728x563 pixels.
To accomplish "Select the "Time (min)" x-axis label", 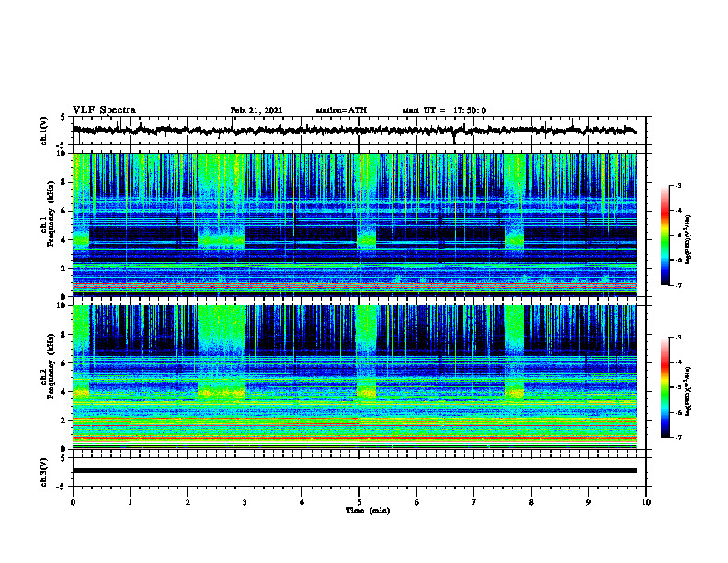I will pyautogui.click(x=368, y=511).
